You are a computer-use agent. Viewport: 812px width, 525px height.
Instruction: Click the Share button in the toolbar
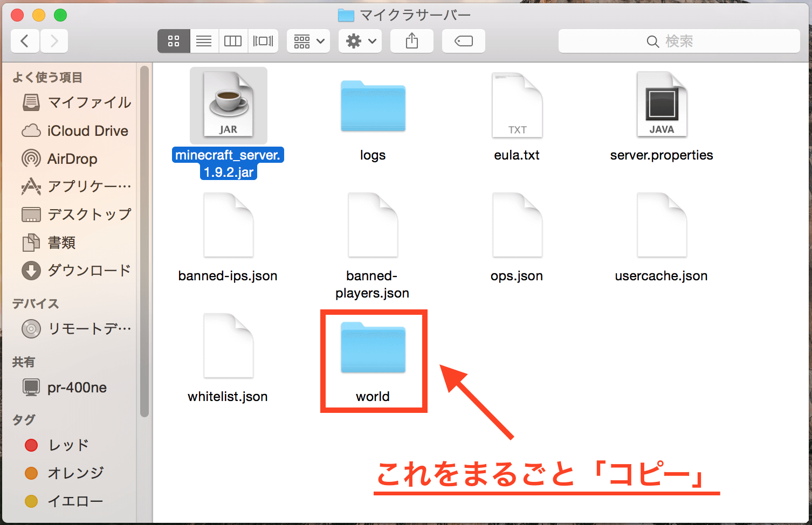(411, 41)
